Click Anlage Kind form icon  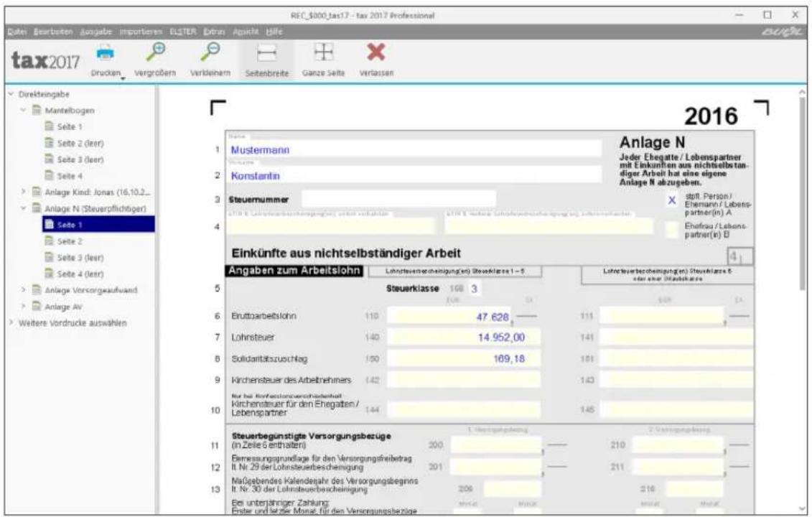pyautogui.click(x=36, y=192)
